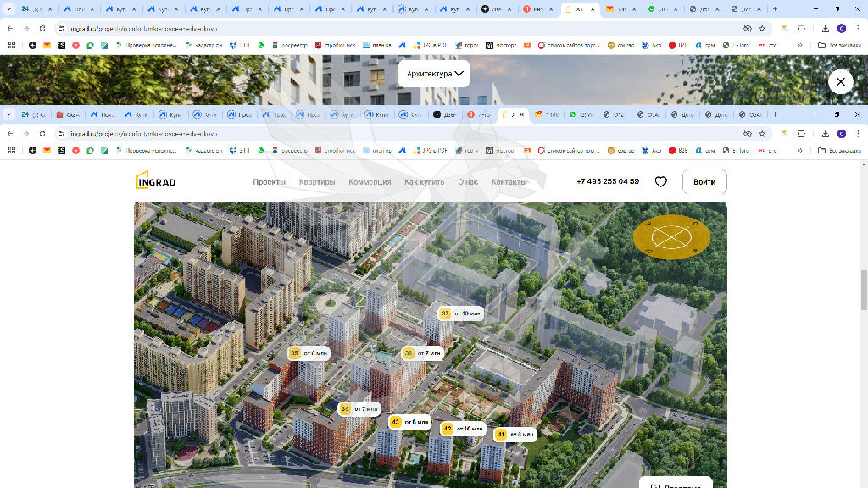Switch to the first tab labeled 24 in back window
868x488 pixels.
tap(36, 8)
